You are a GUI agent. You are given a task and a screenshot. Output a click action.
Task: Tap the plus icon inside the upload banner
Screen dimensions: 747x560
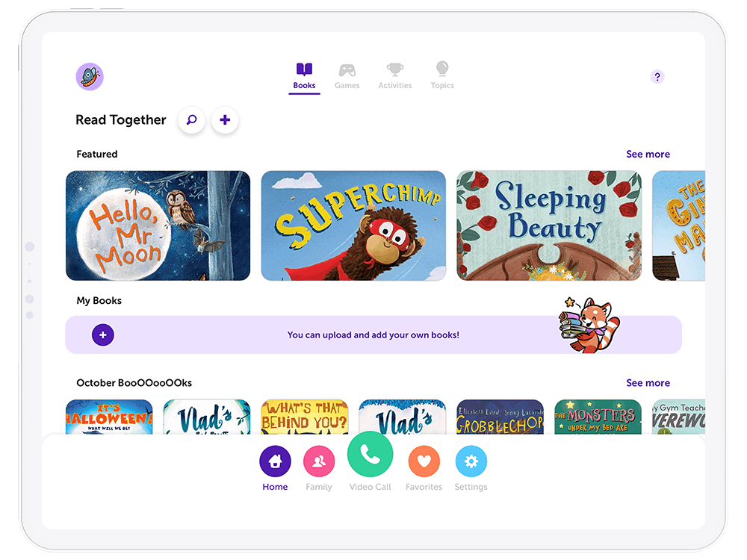102,335
